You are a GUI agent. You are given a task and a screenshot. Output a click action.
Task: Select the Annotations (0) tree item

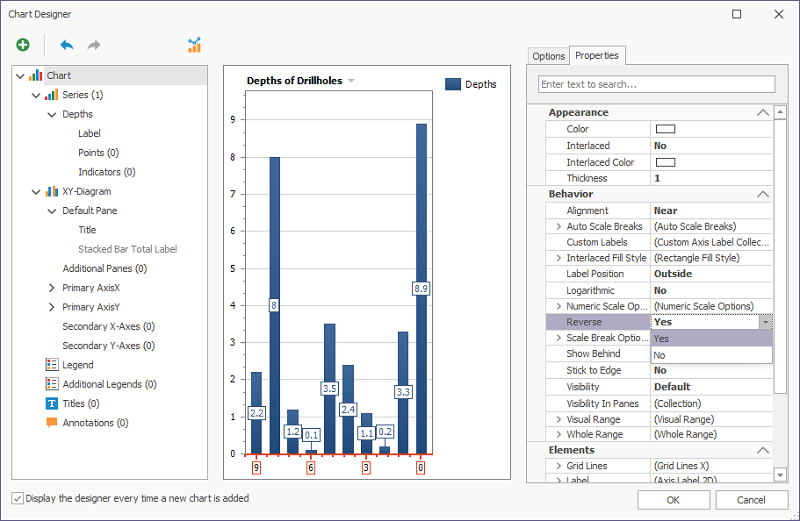click(95, 422)
